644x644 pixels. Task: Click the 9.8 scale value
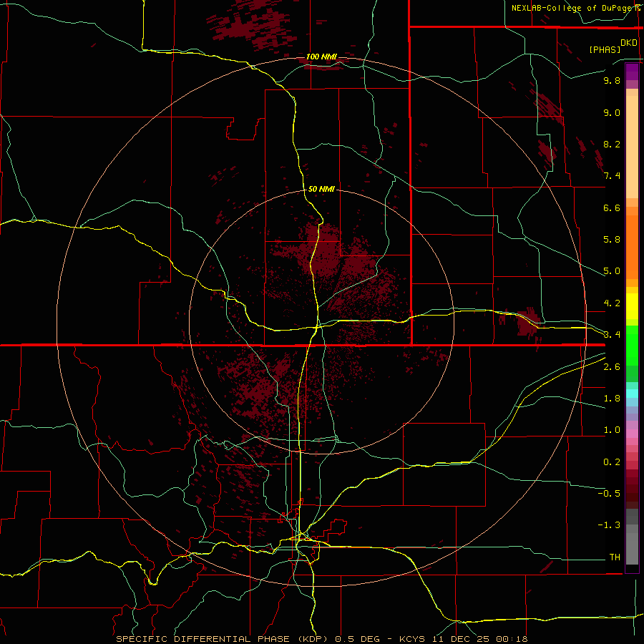click(612, 80)
